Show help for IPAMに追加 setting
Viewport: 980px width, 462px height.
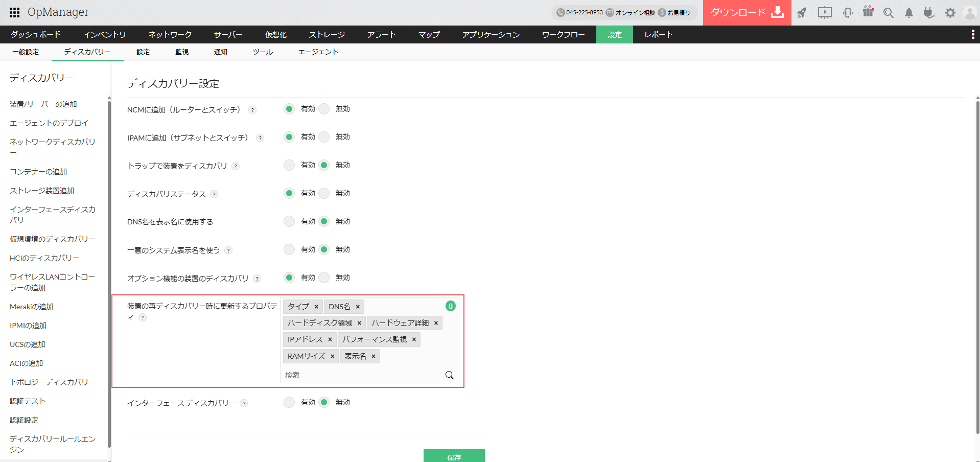click(x=260, y=138)
